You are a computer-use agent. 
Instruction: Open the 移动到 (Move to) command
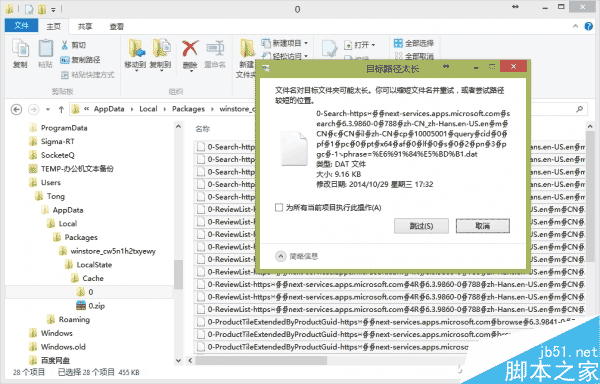(135, 55)
